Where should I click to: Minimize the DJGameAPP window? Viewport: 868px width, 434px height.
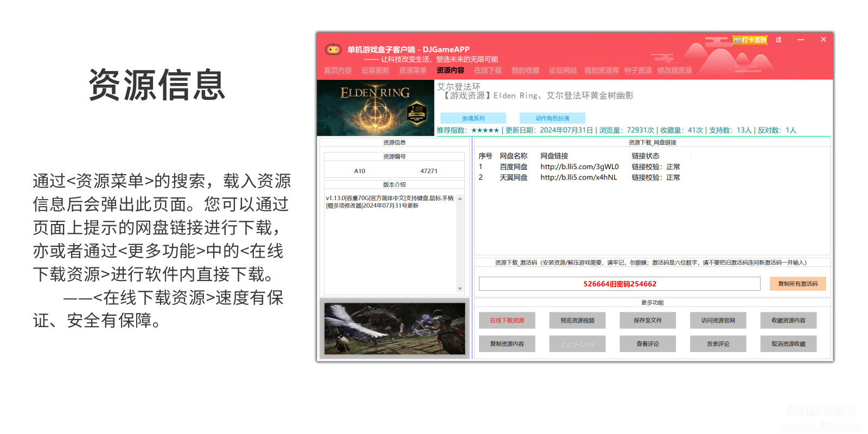[801, 40]
